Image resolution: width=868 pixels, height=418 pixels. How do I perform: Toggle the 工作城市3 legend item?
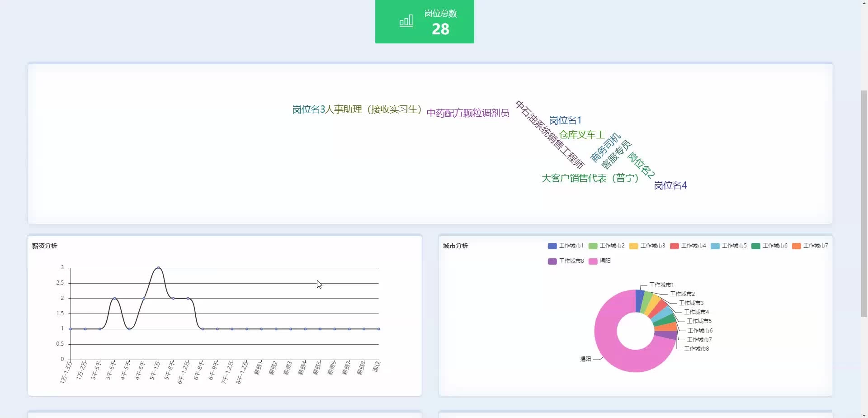647,246
